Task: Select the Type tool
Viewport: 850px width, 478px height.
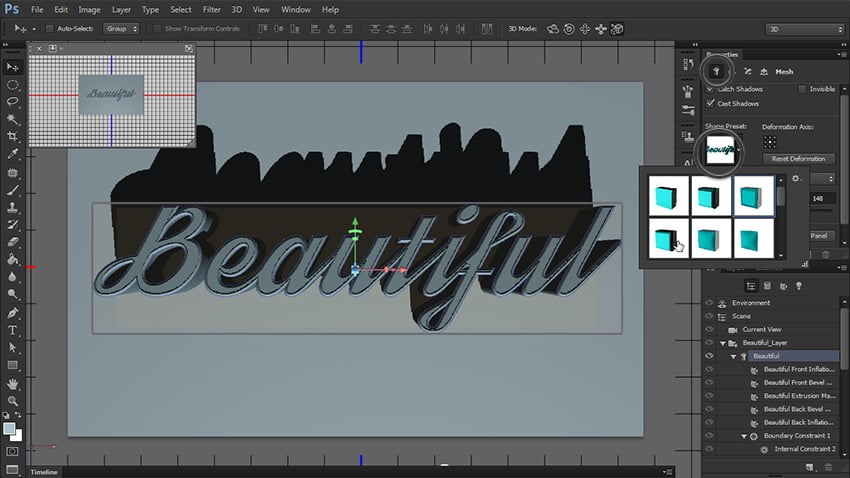Action: 13,329
